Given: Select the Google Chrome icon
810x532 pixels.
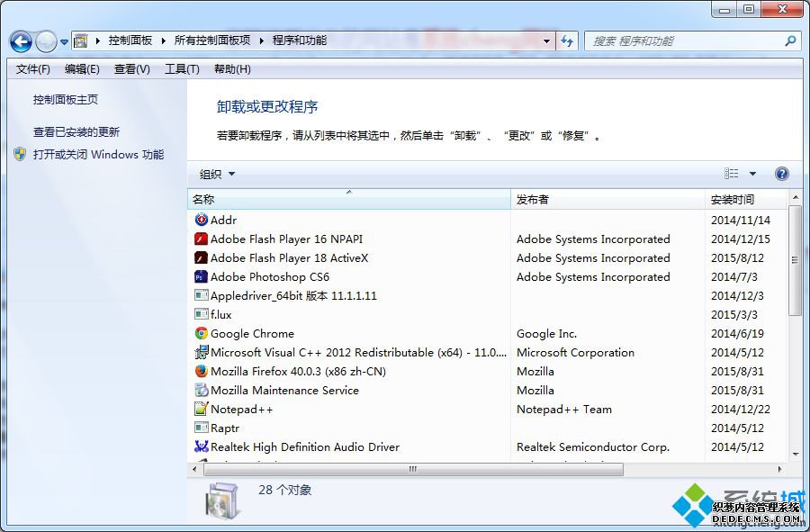Looking at the screenshot, I should point(201,333).
